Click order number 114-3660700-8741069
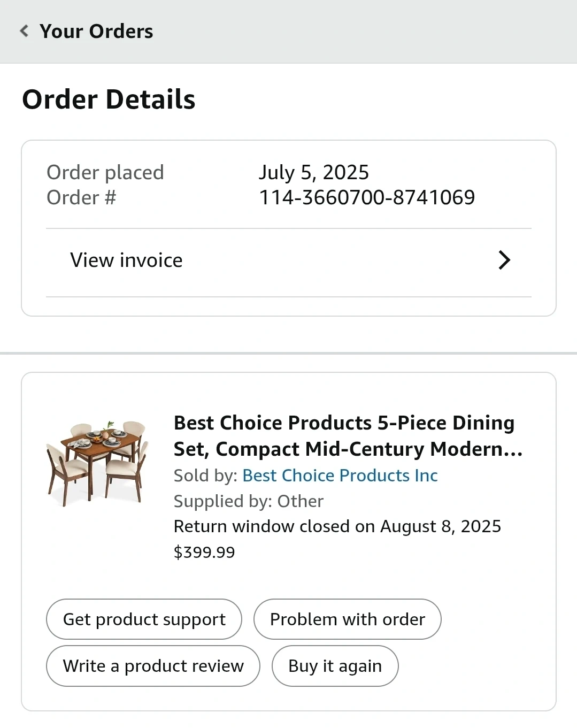 pos(367,197)
